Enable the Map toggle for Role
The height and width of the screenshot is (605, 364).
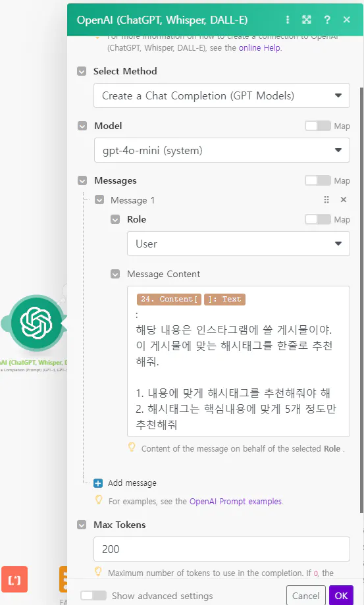pos(318,219)
